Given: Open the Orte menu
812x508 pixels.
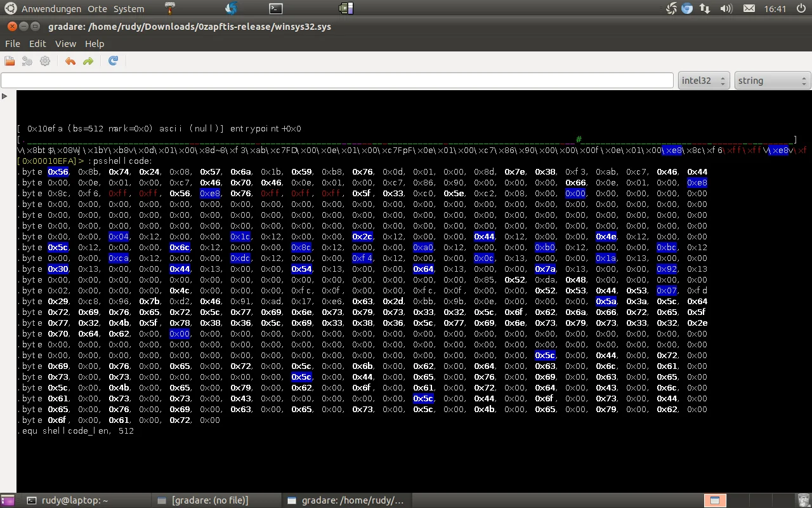Looking at the screenshot, I should [x=97, y=9].
